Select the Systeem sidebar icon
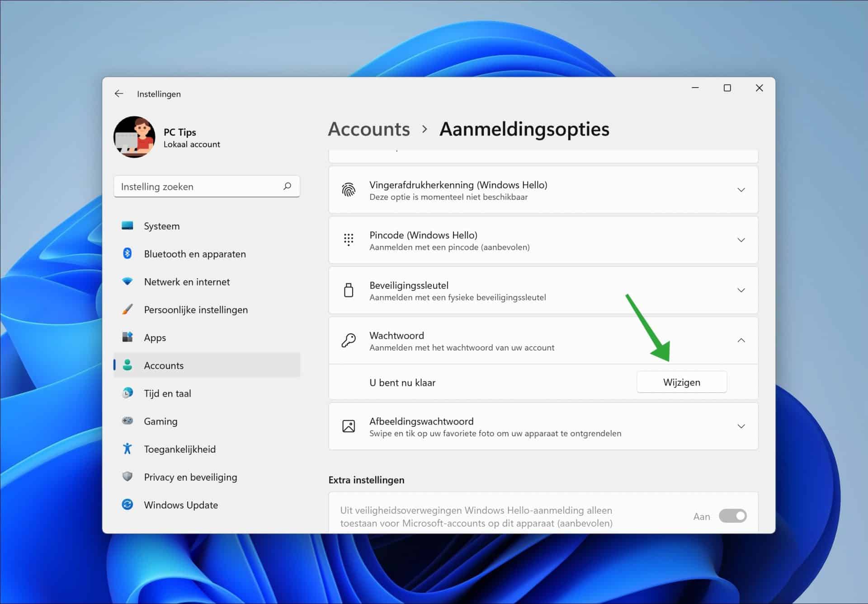This screenshot has height=604, width=868. [127, 226]
